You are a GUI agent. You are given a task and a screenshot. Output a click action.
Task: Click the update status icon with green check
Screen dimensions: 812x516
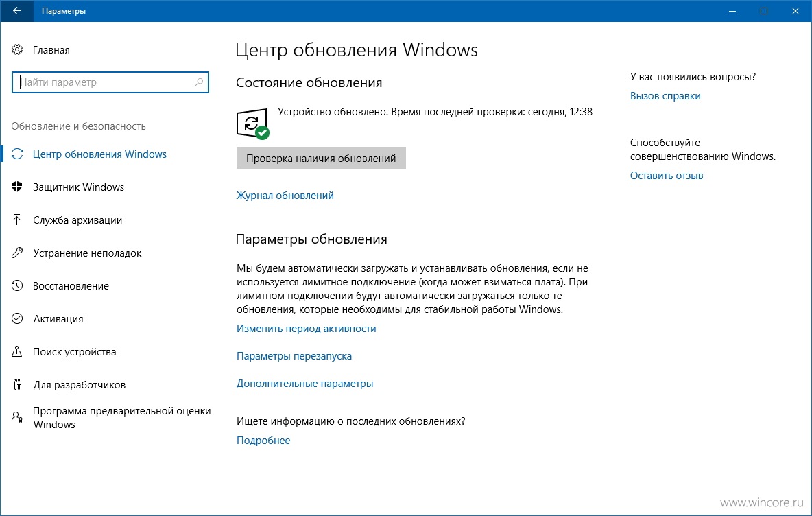tap(252, 124)
